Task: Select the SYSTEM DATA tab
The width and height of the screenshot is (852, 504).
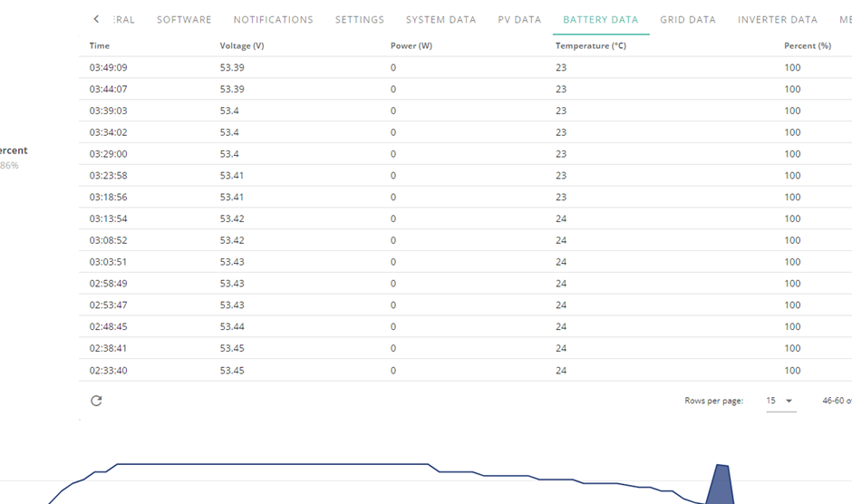Action: pos(441,20)
